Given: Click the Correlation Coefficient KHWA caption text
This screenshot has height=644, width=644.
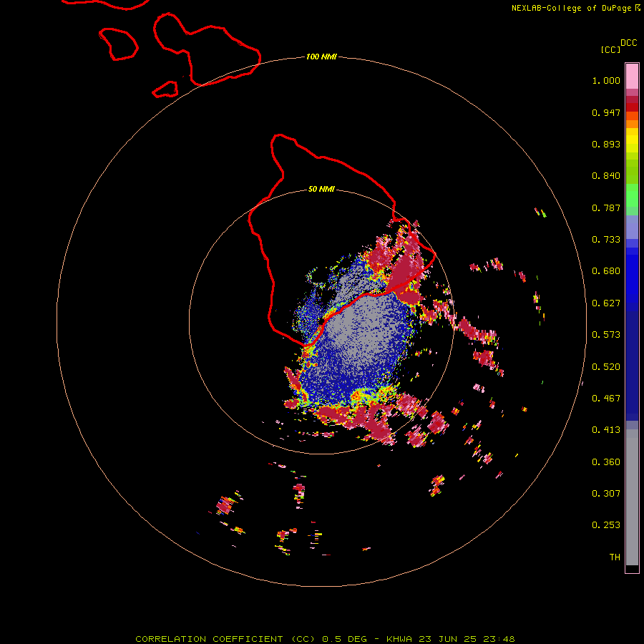Looking at the screenshot, I should tap(325, 639).
